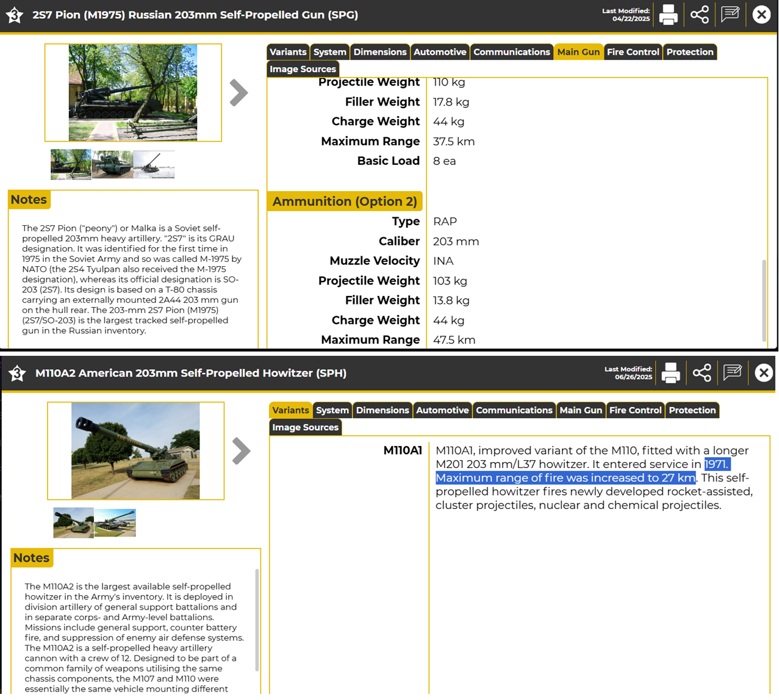Open Protection tab in M110A2 panel
This screenshot has width=779, height=700.
[x=692, y=410]
